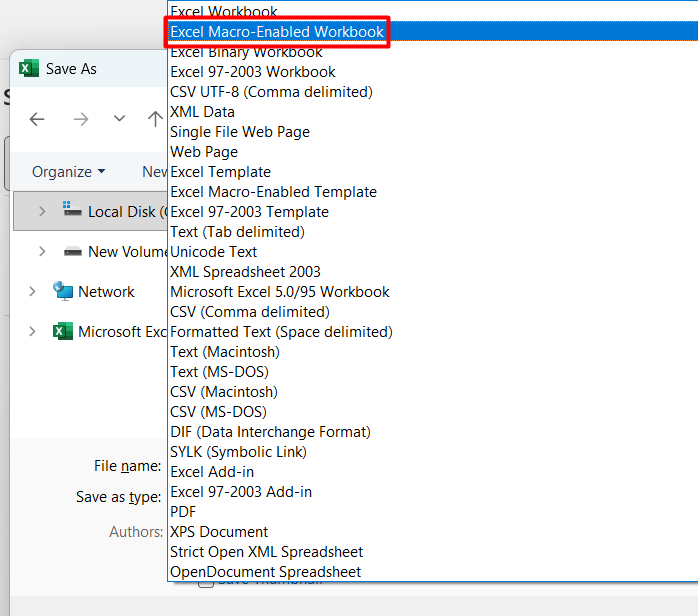Go up one folder level arrow
This screenshot has width=698, height=616.
tap(155, 119)
